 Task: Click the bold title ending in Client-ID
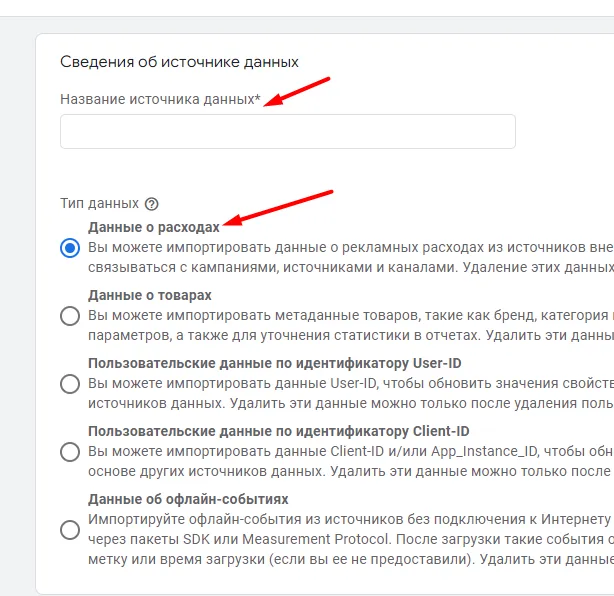pyautogui.click(x=278, y=432)
